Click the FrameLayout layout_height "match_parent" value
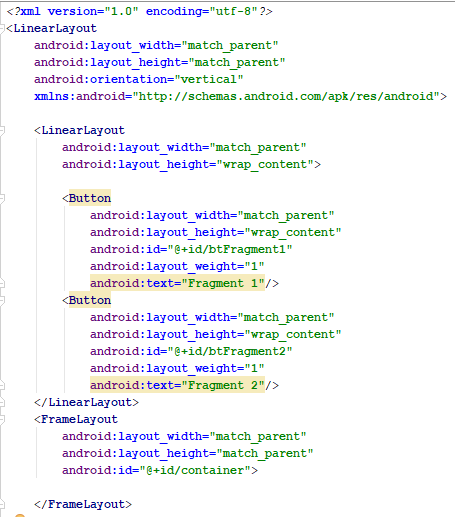This screenshot has height=517, width=455. [x=265, y=453]
